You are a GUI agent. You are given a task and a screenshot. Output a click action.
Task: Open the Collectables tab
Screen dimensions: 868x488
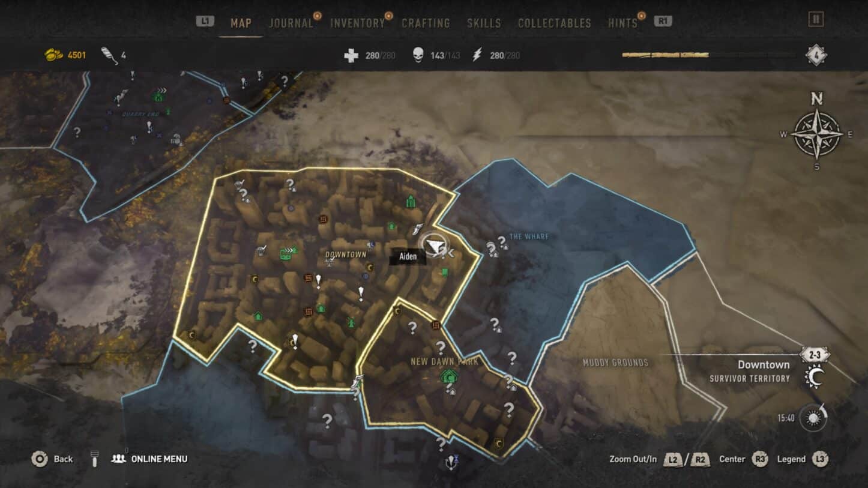555,23
